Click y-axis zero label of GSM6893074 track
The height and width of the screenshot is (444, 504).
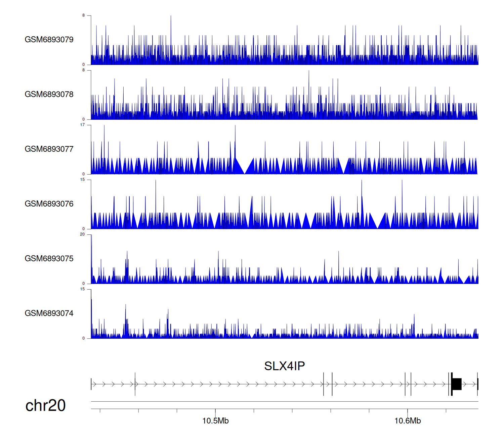(84, 338)
